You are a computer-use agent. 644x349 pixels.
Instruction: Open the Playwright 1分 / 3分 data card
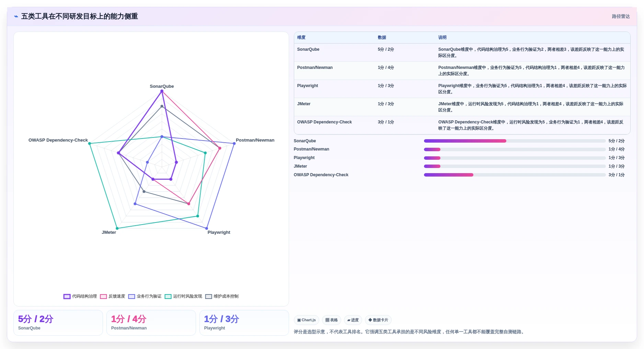[244, 323]
